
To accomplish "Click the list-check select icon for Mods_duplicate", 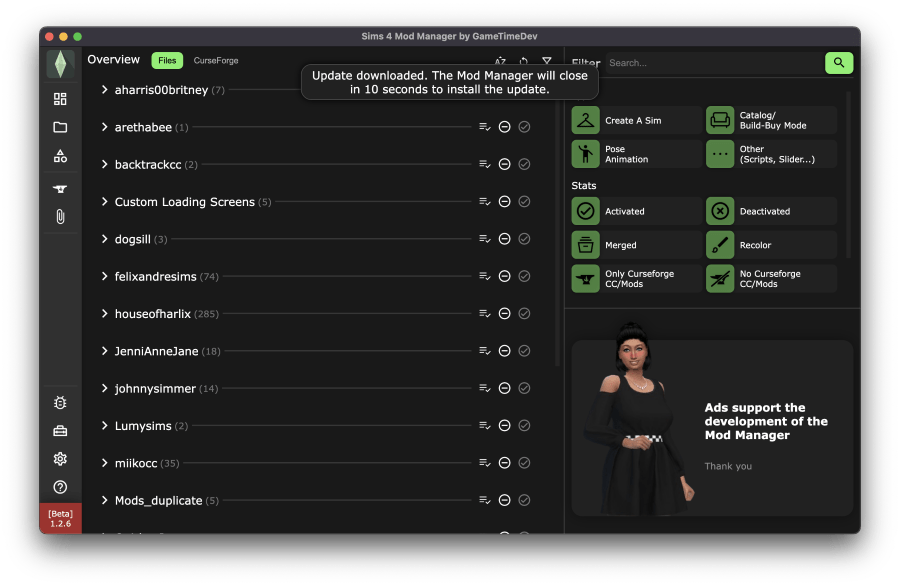I will 485,500.
